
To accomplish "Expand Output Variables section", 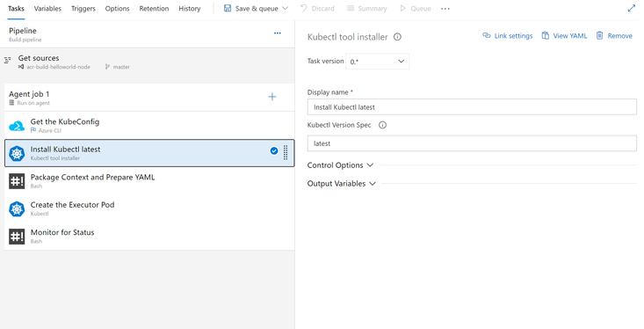I will click(x=341, y=184).
